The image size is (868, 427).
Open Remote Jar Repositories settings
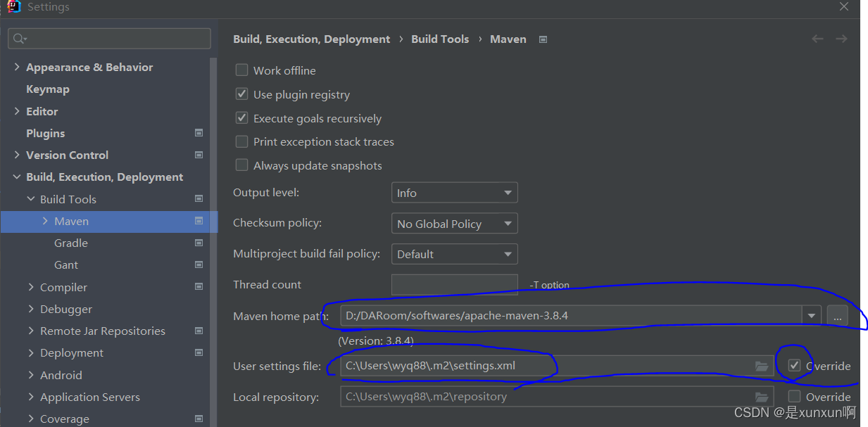103,331
